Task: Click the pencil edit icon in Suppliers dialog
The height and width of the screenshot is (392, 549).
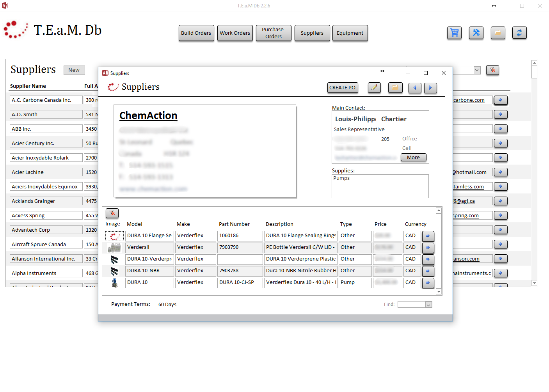Action: [x=374, y=88]
